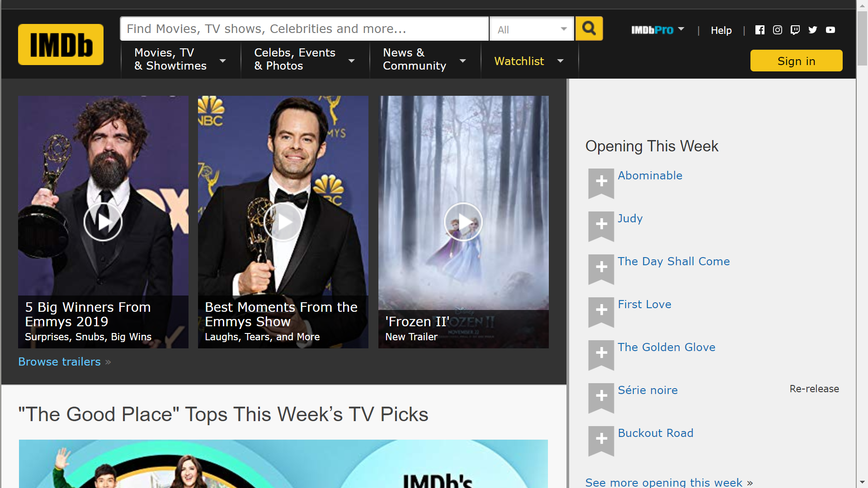The height and width of the screenshot is (488, 868).
Task: Open IMDb's Twitch icon
Action: pos(795,30)
